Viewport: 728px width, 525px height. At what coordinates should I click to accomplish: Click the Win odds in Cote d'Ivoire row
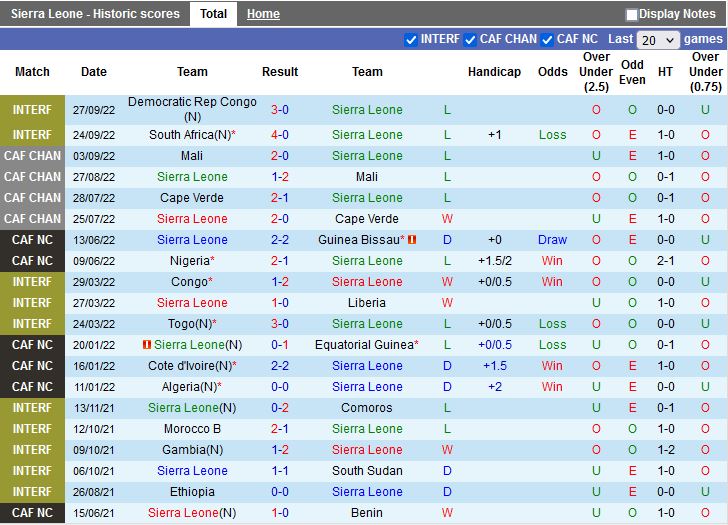(552, 366)
